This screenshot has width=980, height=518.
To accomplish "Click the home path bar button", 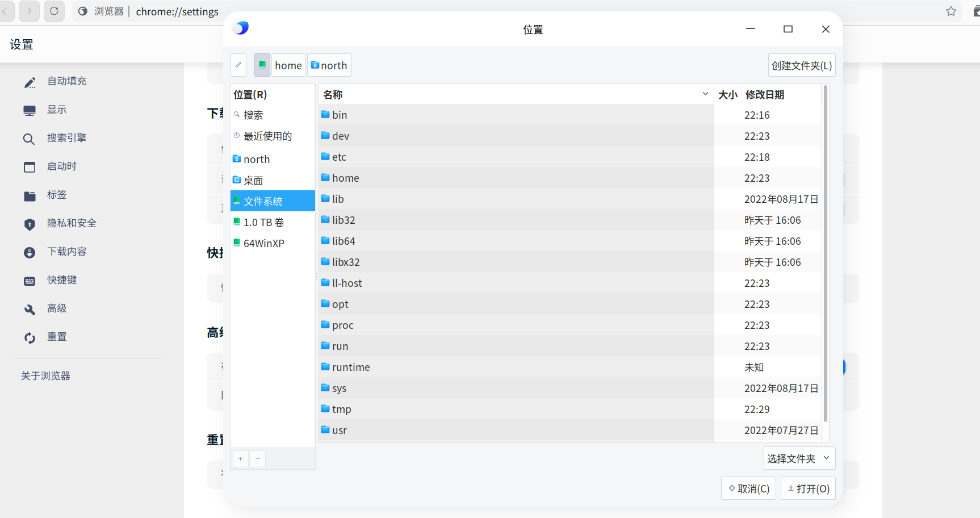I will 288,65.
